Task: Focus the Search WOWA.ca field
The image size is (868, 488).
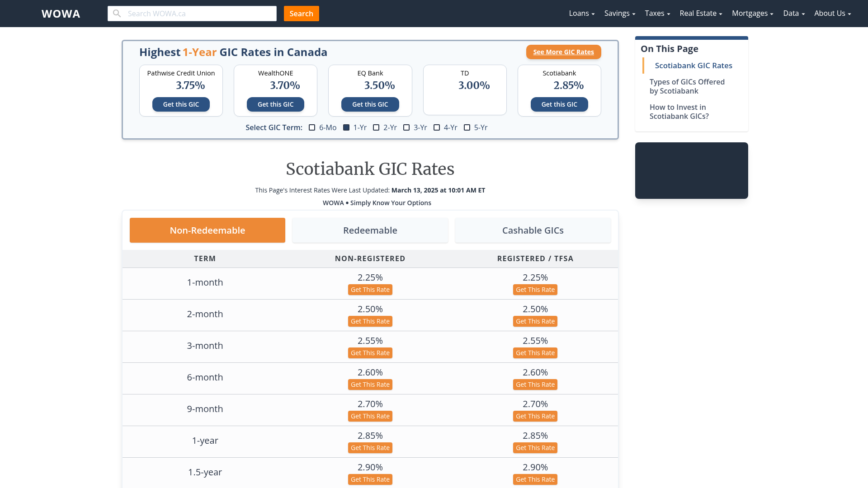Action: pos(192,14)
